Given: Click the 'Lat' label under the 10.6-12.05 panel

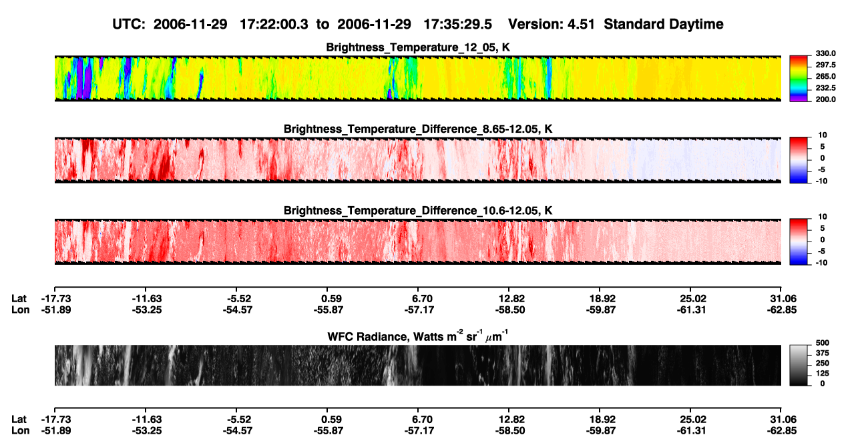Looking at the screenshot, I should point(19,299).
